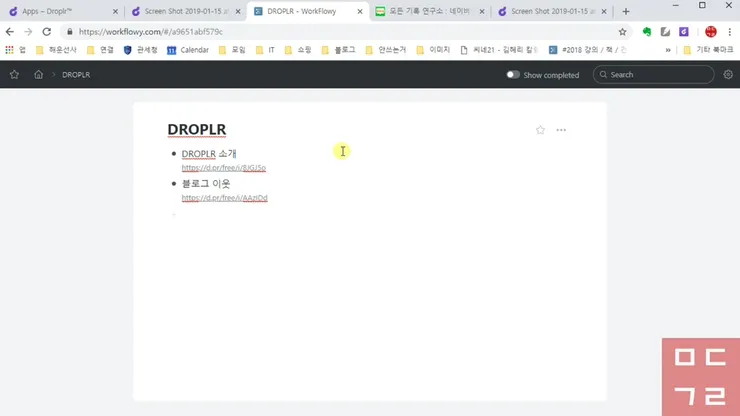The image size is (740, 416).
Task: Open the 연결 bookmark folder
Action: [100, 50]
